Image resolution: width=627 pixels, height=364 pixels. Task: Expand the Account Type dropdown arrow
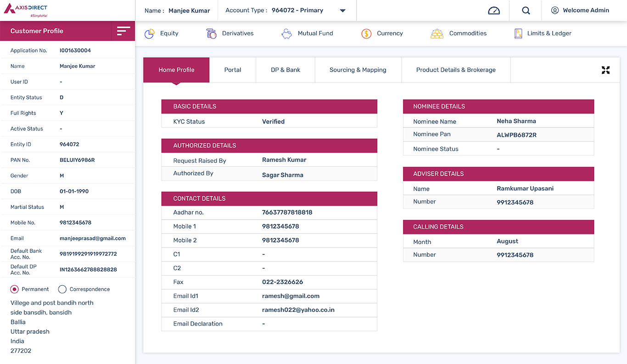pos(342,11)
